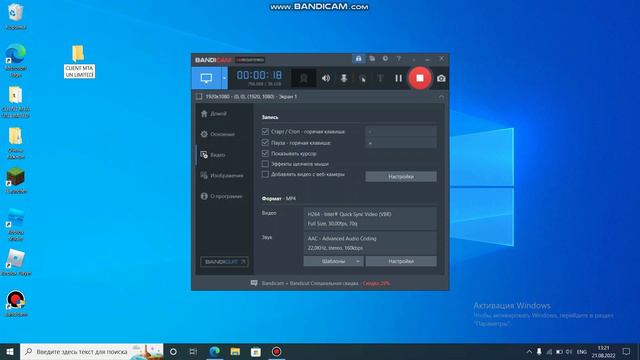Screen dimensions: 640x360
Task: Collapse the panel with the chevron up arrow
Action: coord(441,97)
